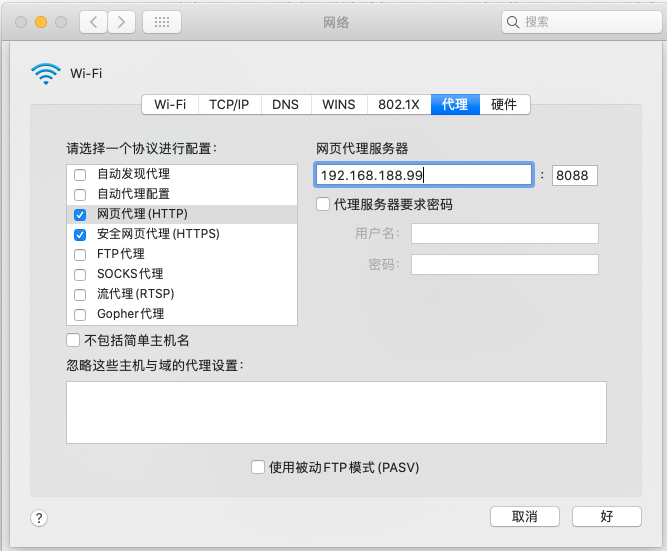This screenshot has width=667, height=551.
Task: Enable 自动发现代理 checkbox
Action: (80, 174)
